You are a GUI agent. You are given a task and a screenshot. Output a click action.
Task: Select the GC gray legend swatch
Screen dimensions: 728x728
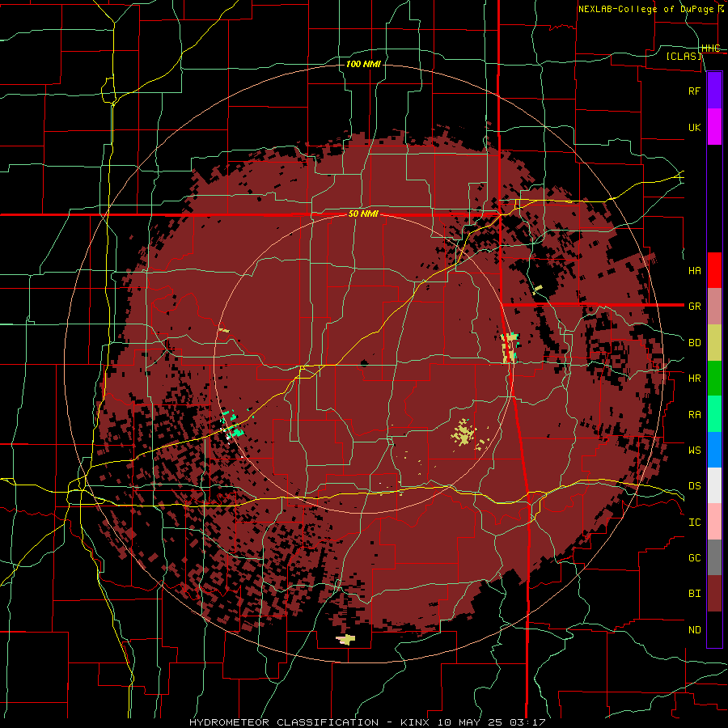coord(714,557)
